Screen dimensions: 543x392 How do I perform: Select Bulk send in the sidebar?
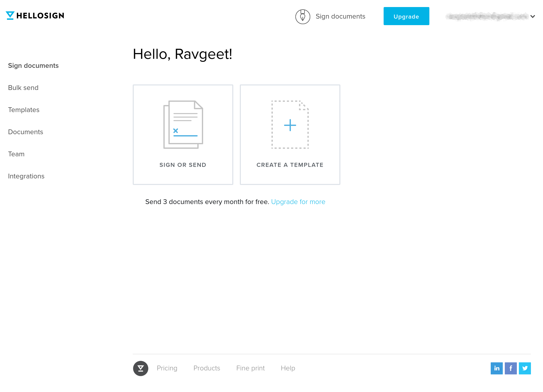click(x=23, y=88)
